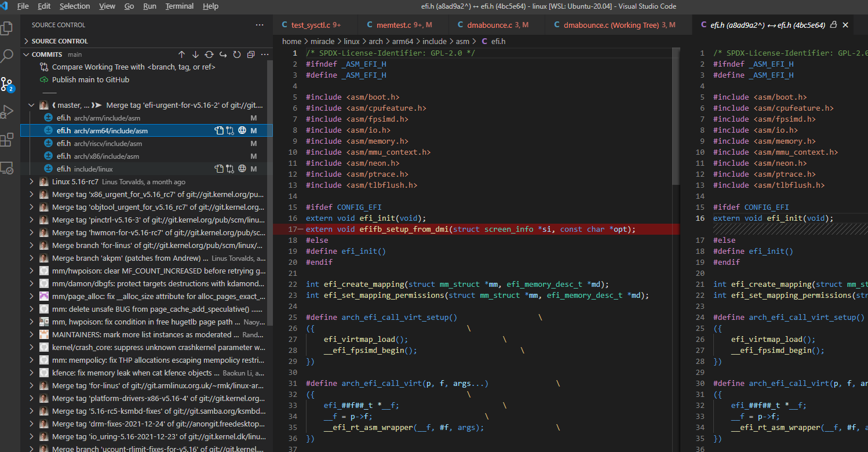Compare icon on arm64 efi.h row
This screenshot has height=452, width=868.
tap(230, 131)
